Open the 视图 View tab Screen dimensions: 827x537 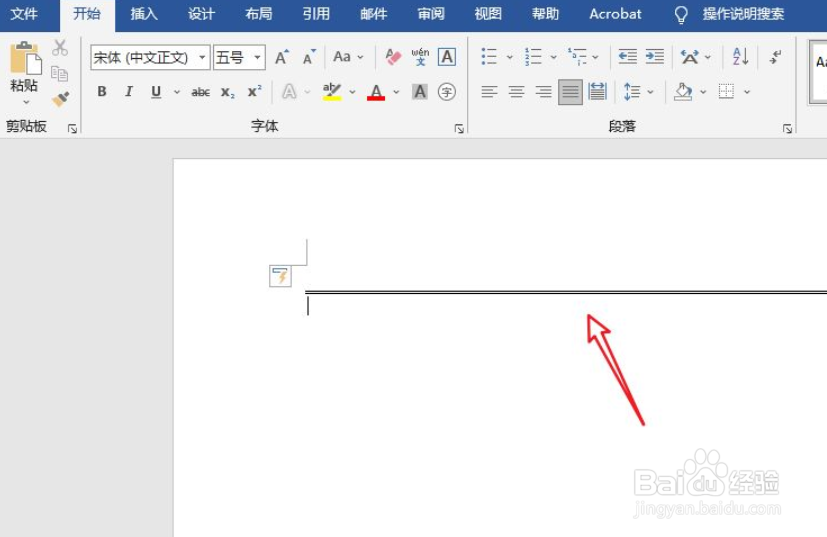(x=488, y=14)
